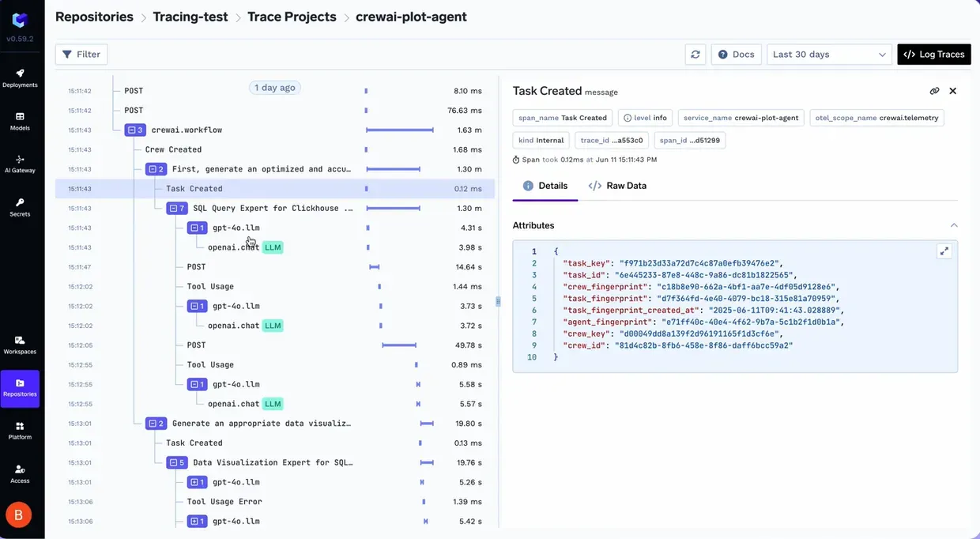Open the user profile avatar
Viewport: 980px width, 539px height.
[17, 514]
